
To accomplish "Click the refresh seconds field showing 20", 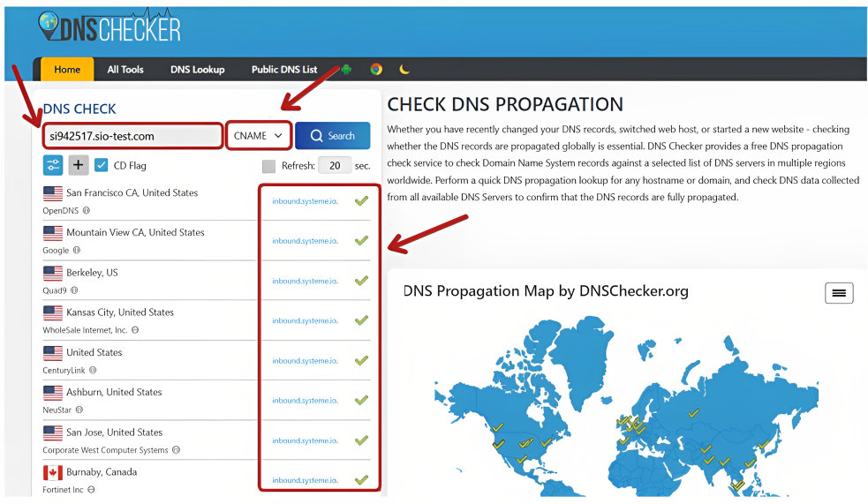I will 335,165.
